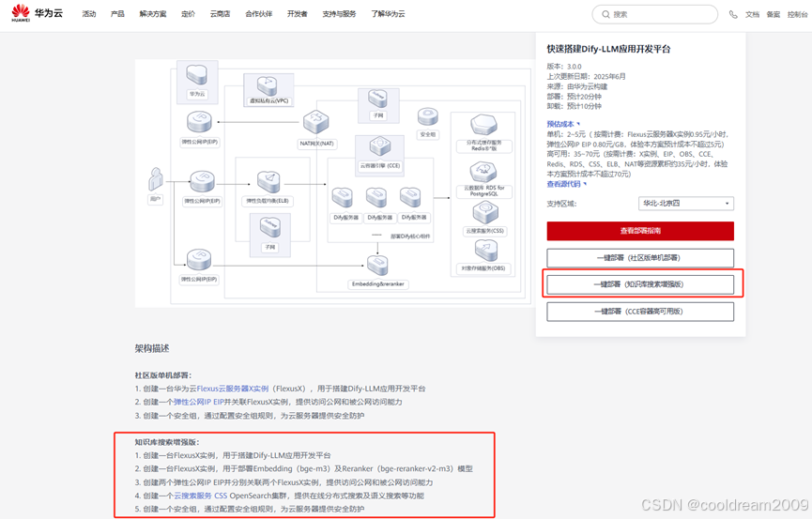Click the 子网 subnet icon above CCE
The width and height of the screenshot is (812, 519).
[x=377, y=99]
